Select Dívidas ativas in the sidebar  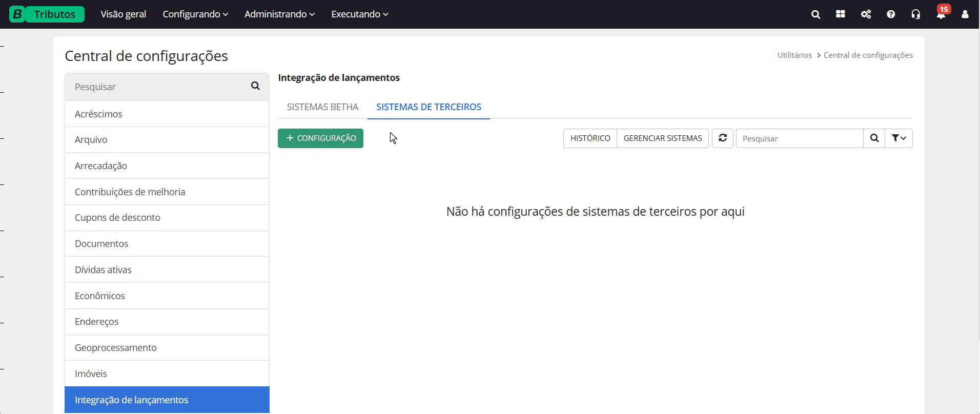click(x=167, y=270)
